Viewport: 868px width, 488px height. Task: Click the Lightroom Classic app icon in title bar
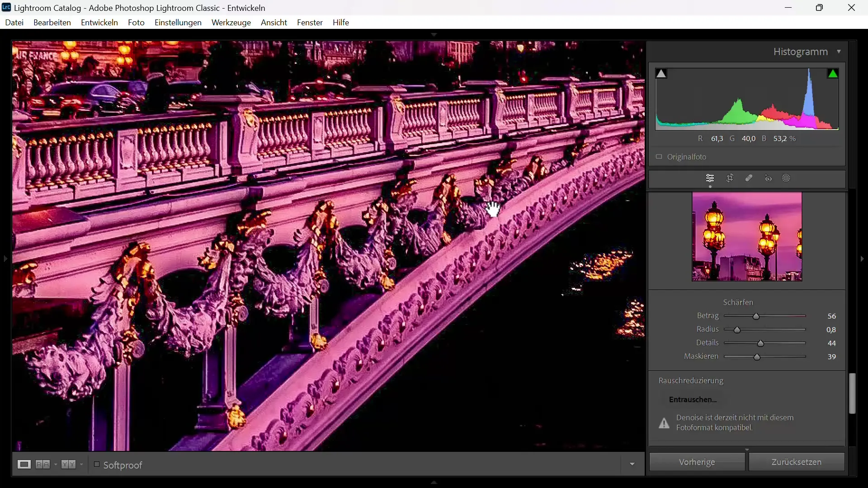click(6, 8)
